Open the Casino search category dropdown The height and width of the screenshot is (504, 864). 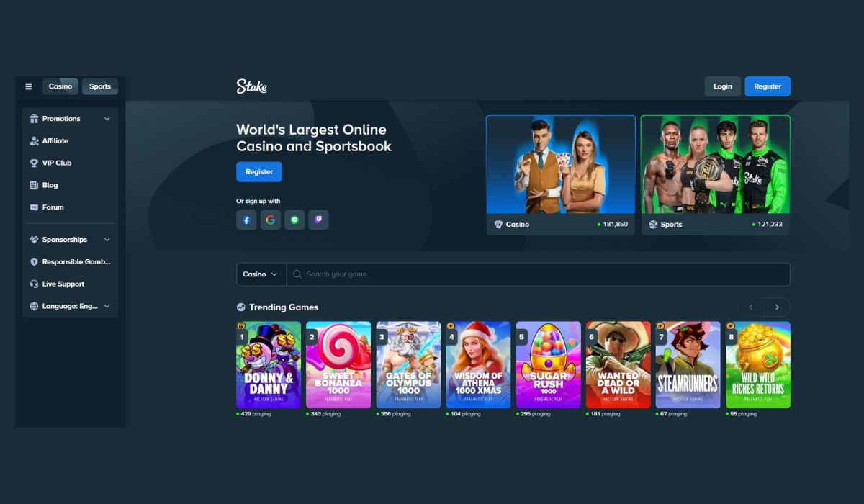point(261,274)
